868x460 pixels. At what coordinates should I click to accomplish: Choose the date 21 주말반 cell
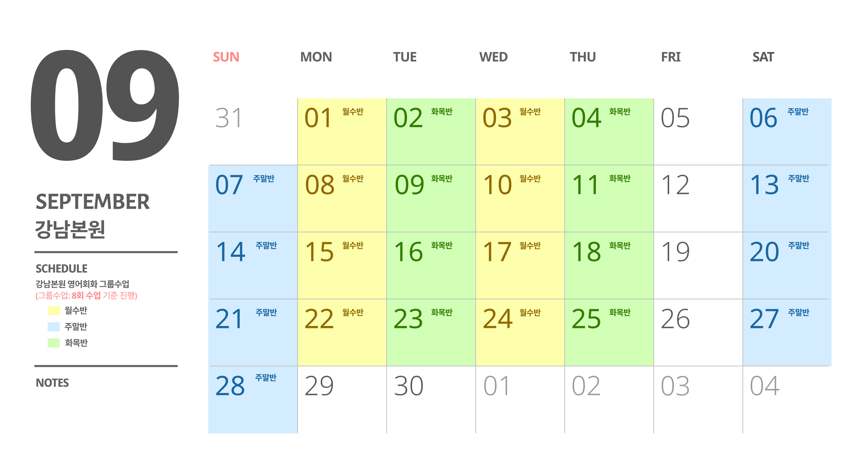tap(253, 333)
